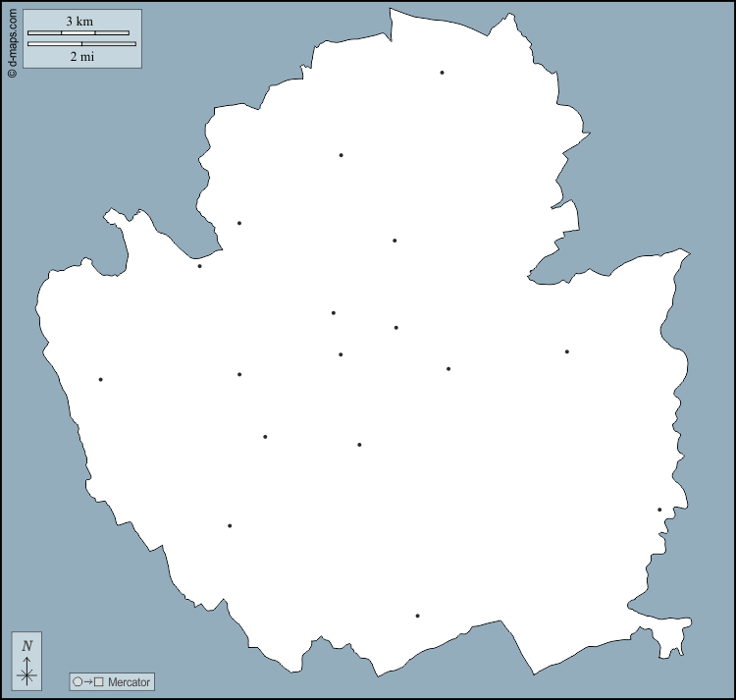The height and width of the screenshot is (700, 736).
Task: Select the second-southernmost map dot
Action: [230, 525]
